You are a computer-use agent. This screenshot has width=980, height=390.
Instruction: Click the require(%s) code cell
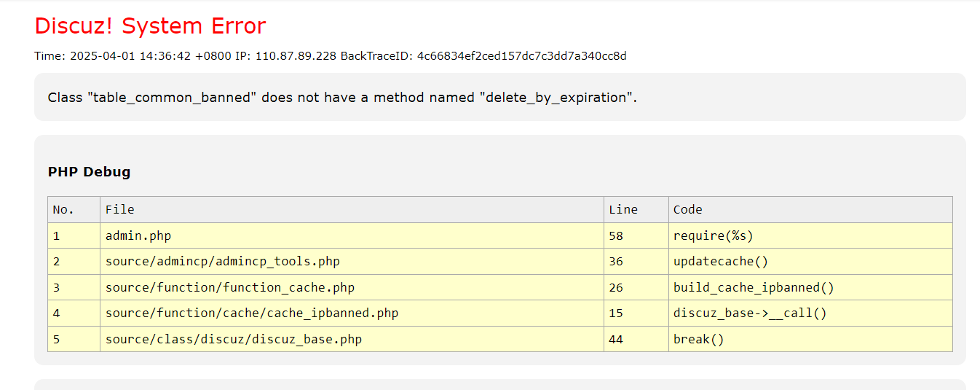tap(810, 235)
